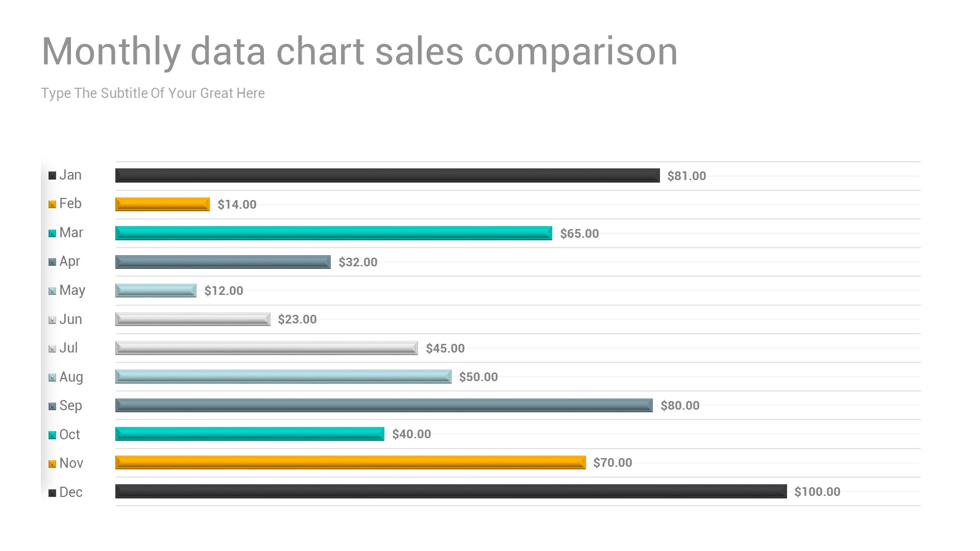The height and width of the screenshot is (551, 980).
Task: Click the orange Feb legend marker
Action: pyautogui.click(x=52, y=205)
